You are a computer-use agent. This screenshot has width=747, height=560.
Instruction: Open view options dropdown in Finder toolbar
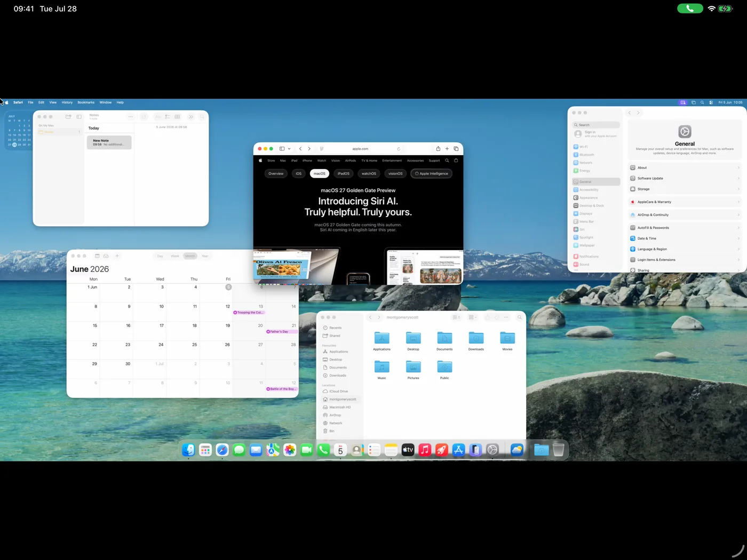(x=456, y=317)
